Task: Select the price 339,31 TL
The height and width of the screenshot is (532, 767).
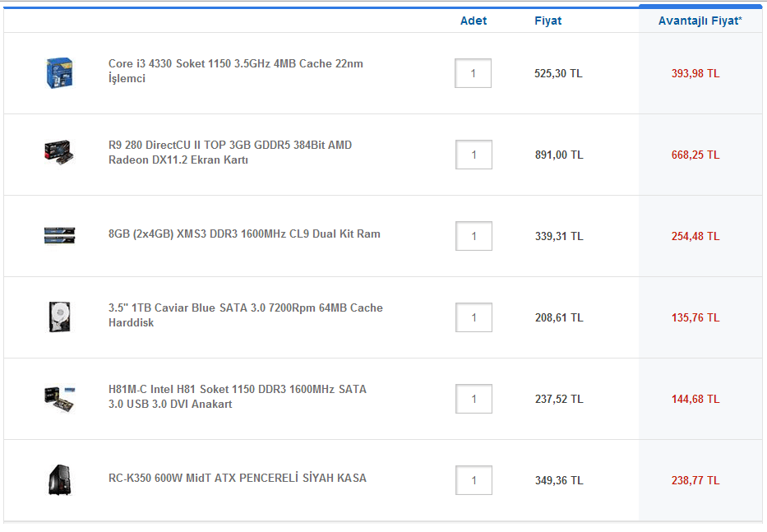Action: click(x=559, y=236)
